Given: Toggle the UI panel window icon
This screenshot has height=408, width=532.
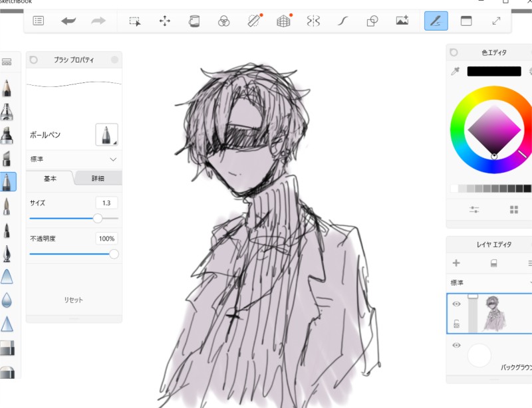Looking at the screenshot, I should pos(466,21).
